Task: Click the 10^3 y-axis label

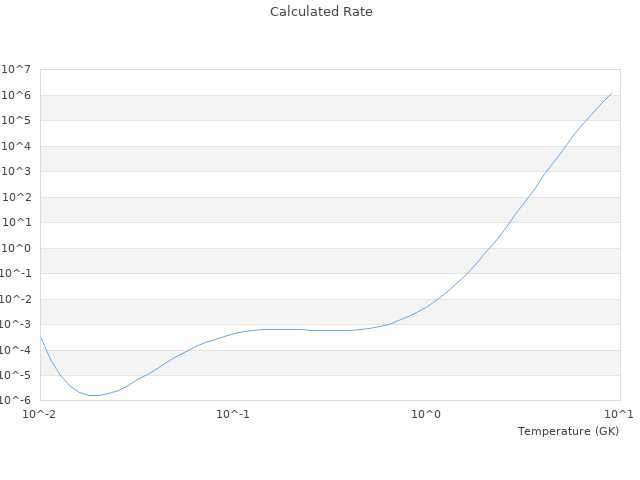Action: click(x=16, y=171)
